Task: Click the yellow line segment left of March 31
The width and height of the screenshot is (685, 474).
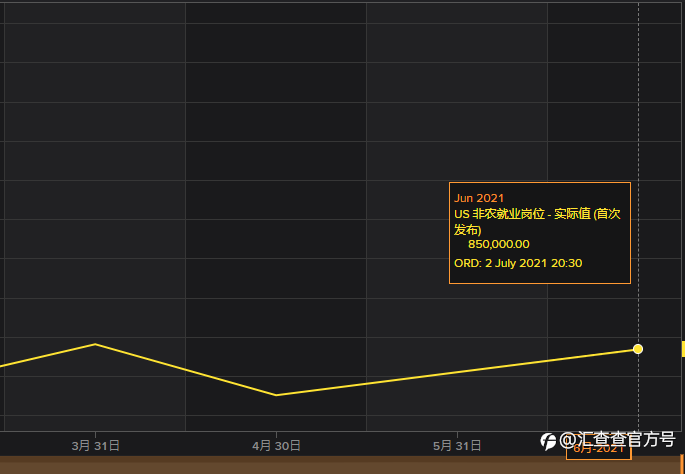Action: click(x=48, y=356)
